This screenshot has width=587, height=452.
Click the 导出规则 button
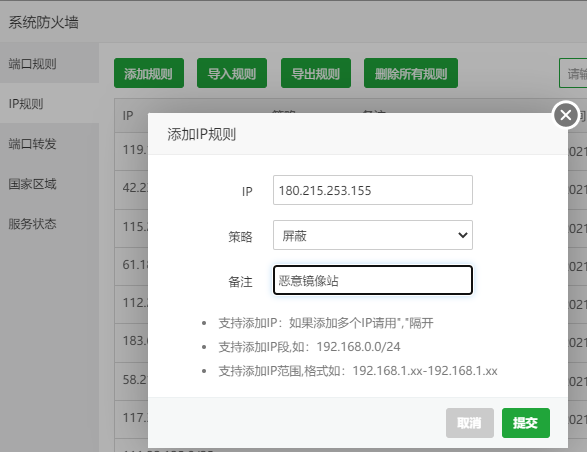pyautogui.click(x=316, y=73)
